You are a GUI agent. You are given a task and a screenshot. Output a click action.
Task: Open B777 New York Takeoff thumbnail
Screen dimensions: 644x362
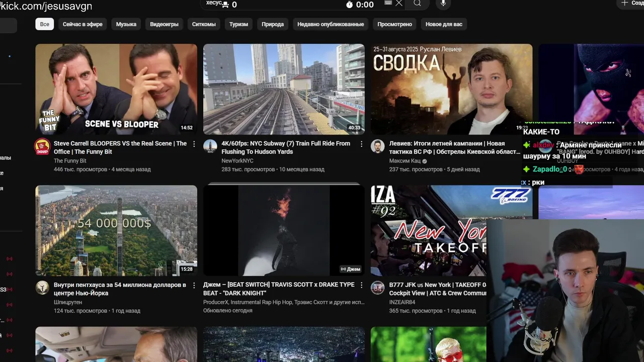point(429,230)
